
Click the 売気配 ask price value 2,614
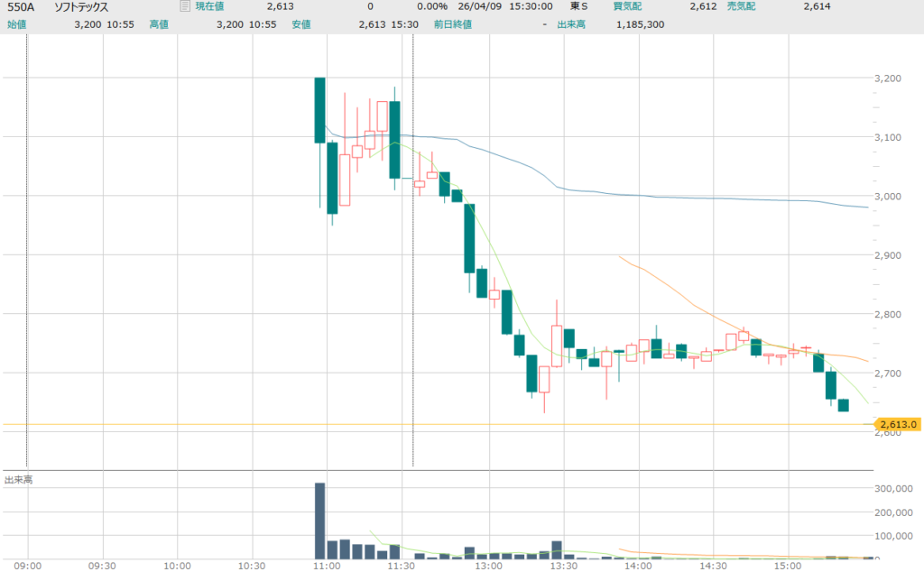(x=817, y=7)
